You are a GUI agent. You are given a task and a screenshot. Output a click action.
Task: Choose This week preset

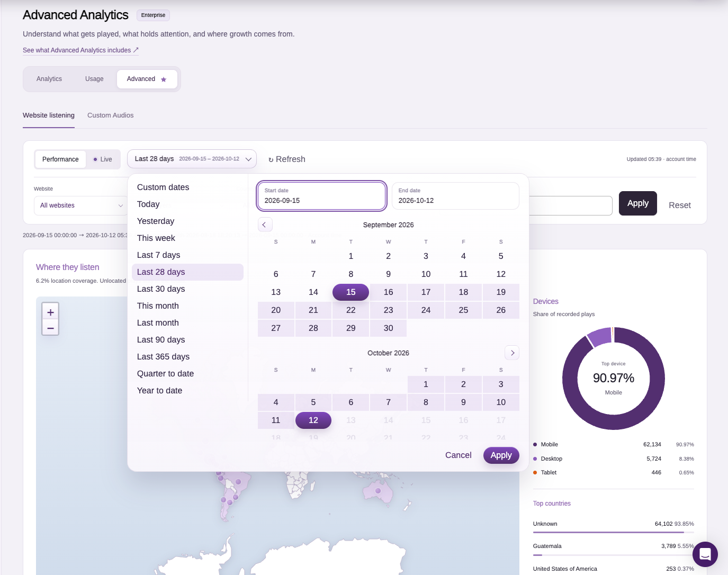[187, 238]
